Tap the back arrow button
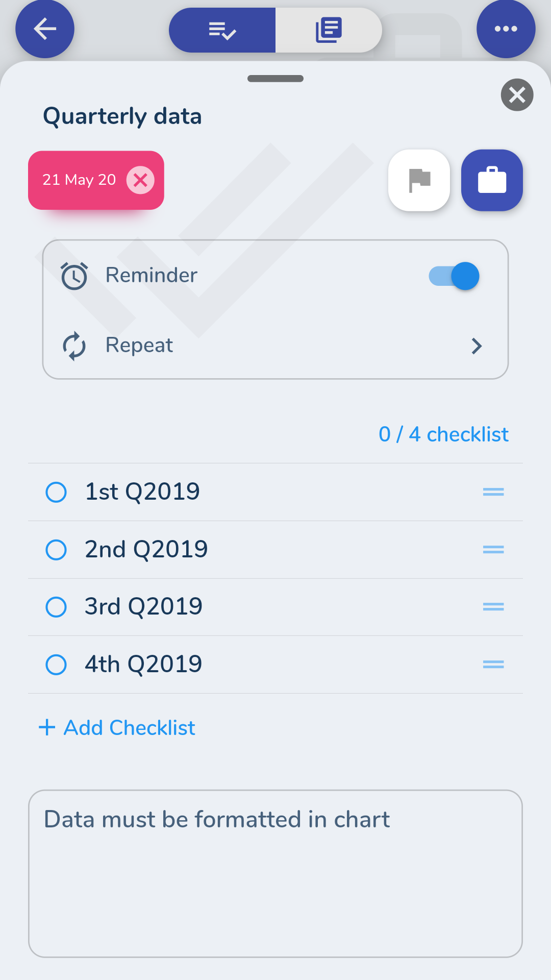 click(45, 29)
